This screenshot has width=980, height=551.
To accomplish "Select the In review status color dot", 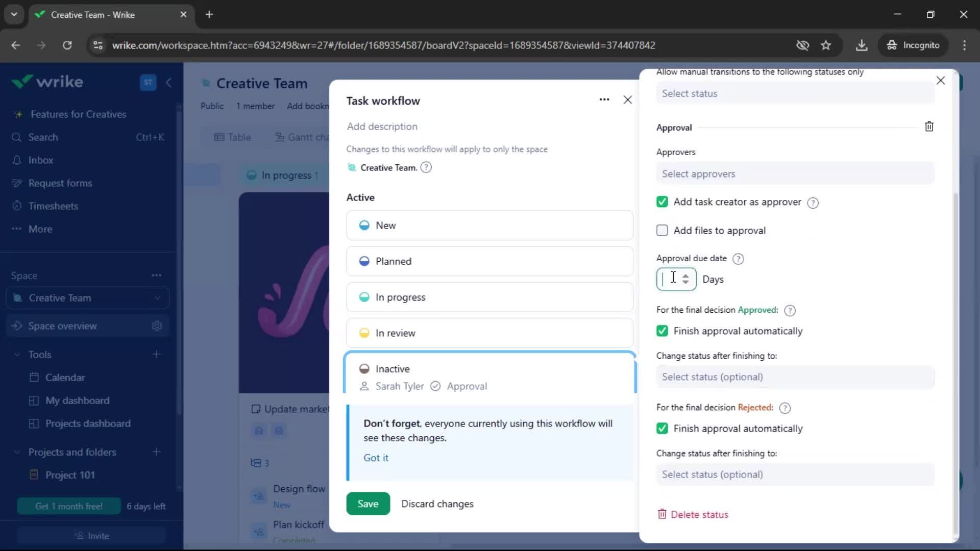I will [x=364, y=333].
